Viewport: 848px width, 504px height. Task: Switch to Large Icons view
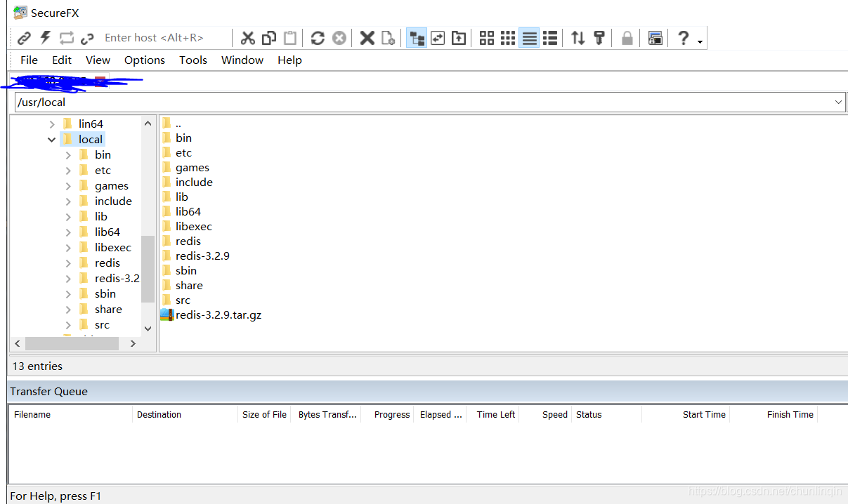tap(487, 38)
